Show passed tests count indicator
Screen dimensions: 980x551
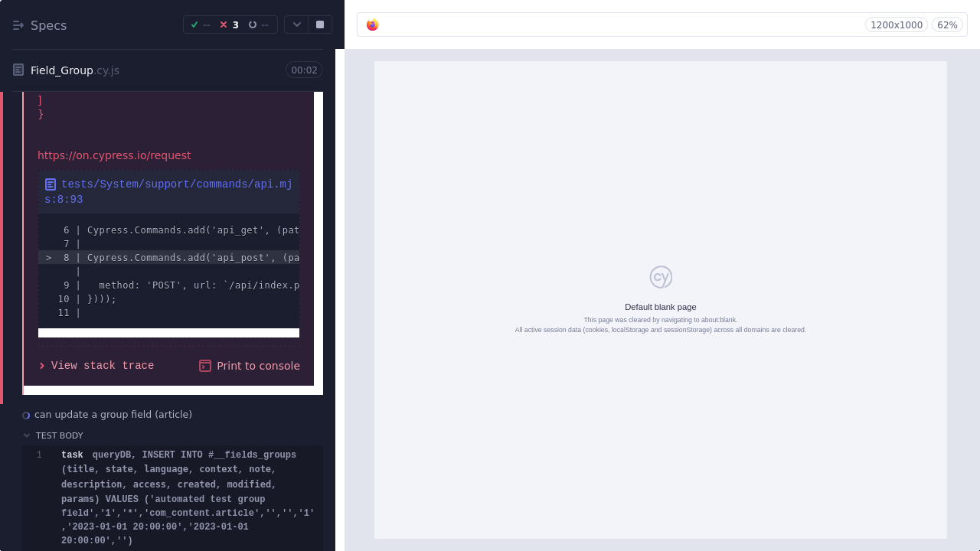(x=200, y=24)
